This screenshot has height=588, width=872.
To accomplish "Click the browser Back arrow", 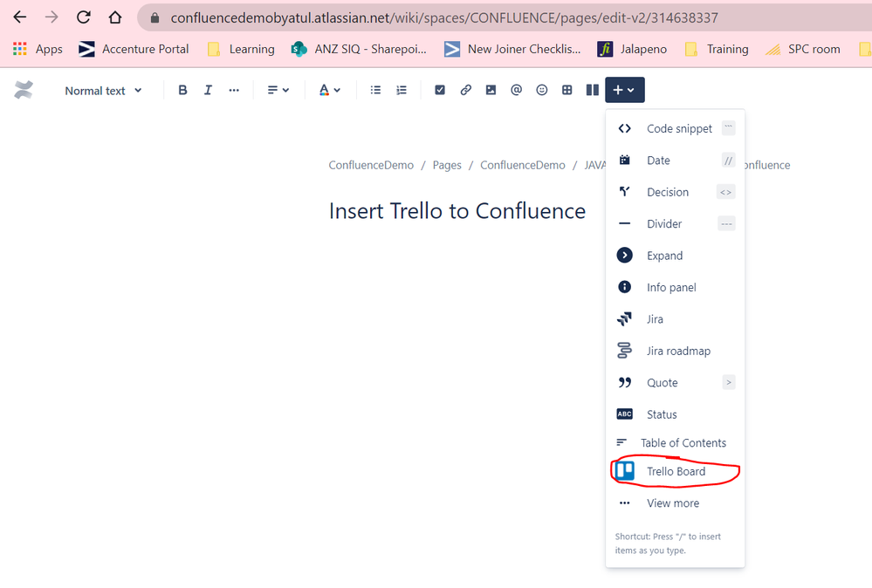I will 20,17.
